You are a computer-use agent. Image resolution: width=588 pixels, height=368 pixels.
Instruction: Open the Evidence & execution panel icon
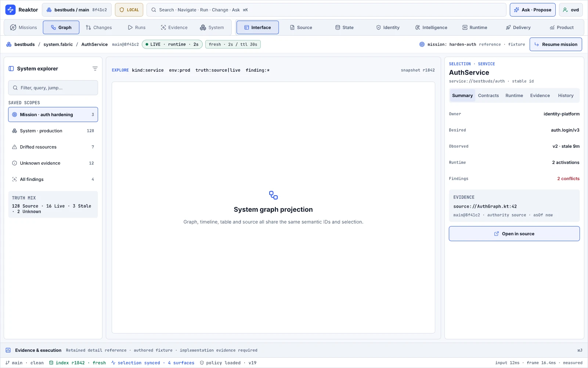point(8,350)
